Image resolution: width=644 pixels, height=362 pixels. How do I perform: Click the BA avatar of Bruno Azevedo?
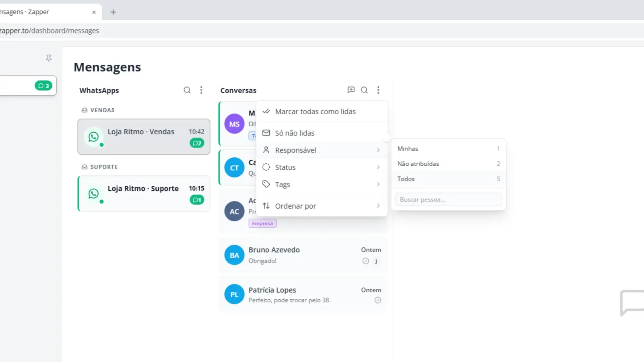pos(234,255)
